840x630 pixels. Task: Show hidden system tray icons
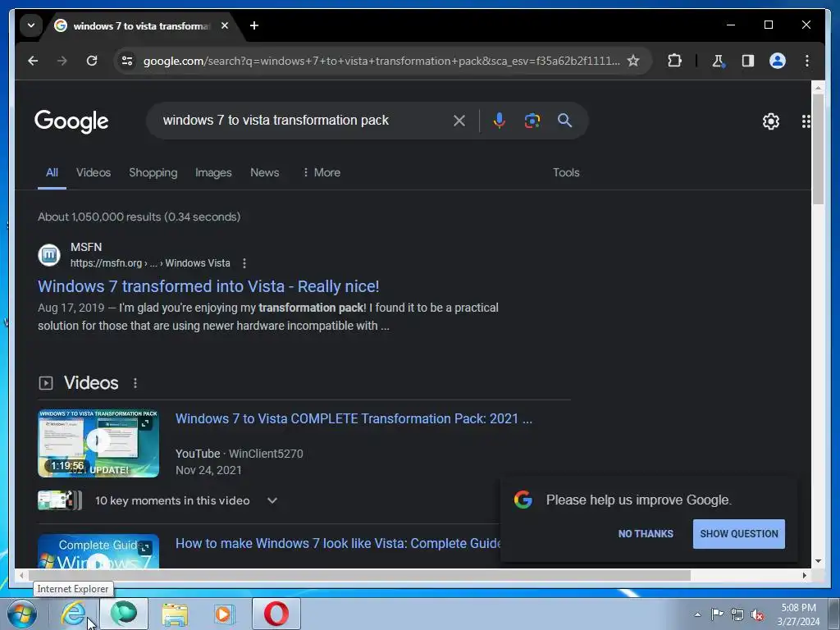tap(697, 614)
